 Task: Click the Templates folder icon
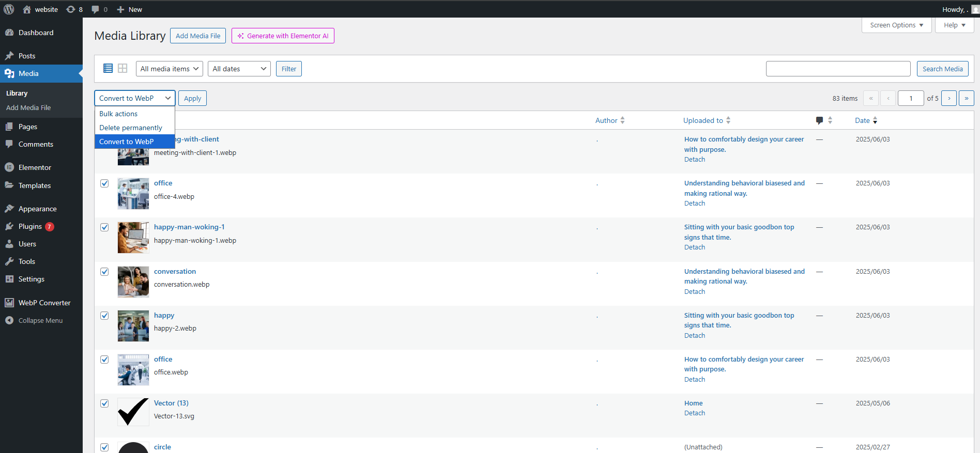[9, 185]
